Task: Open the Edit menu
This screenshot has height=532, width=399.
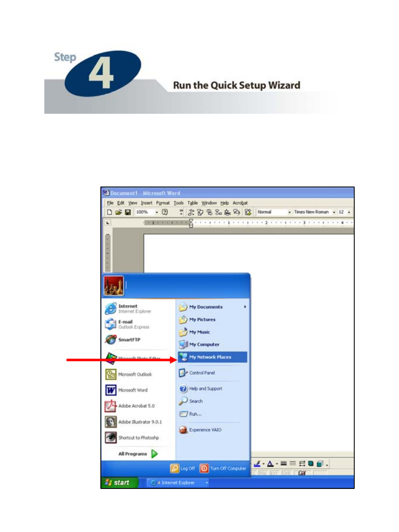Action: click(x=121, y=203)
